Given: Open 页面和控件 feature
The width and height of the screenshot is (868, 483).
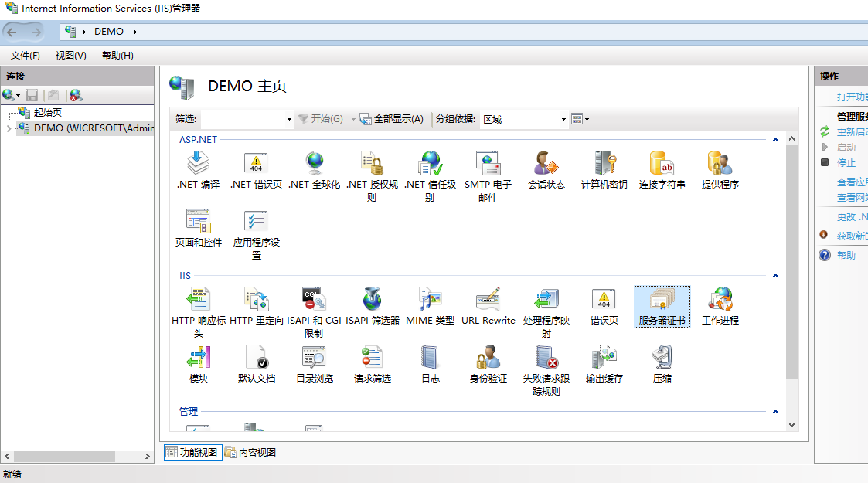Looking at the screenshot, I should (198, 229).
